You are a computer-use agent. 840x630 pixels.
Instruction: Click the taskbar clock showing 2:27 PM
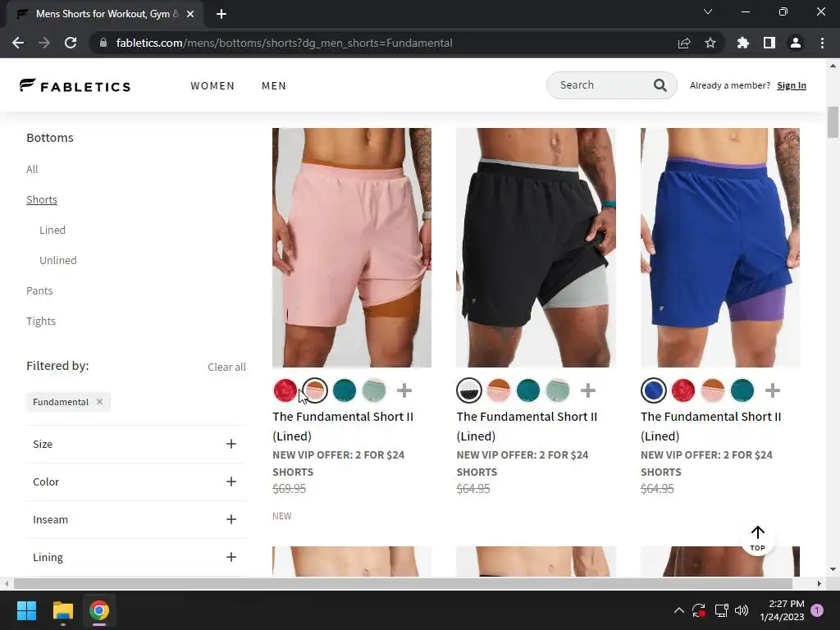tap(782, 610)
